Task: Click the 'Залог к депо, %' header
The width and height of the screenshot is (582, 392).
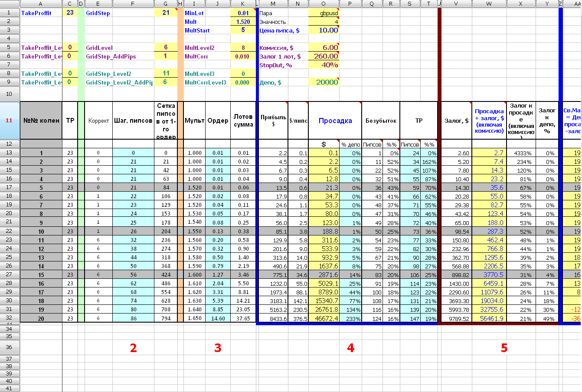Action: click(x=547, y=121)
